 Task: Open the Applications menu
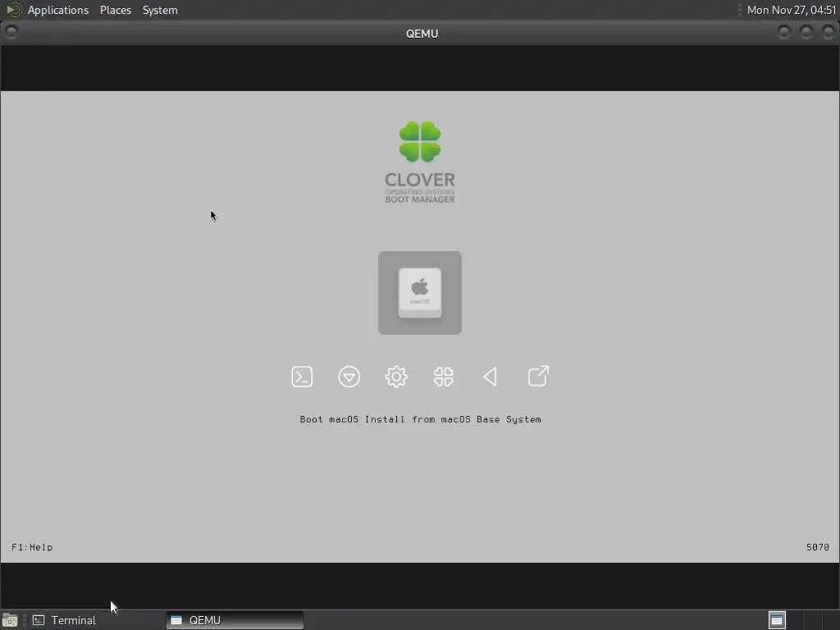58,10
